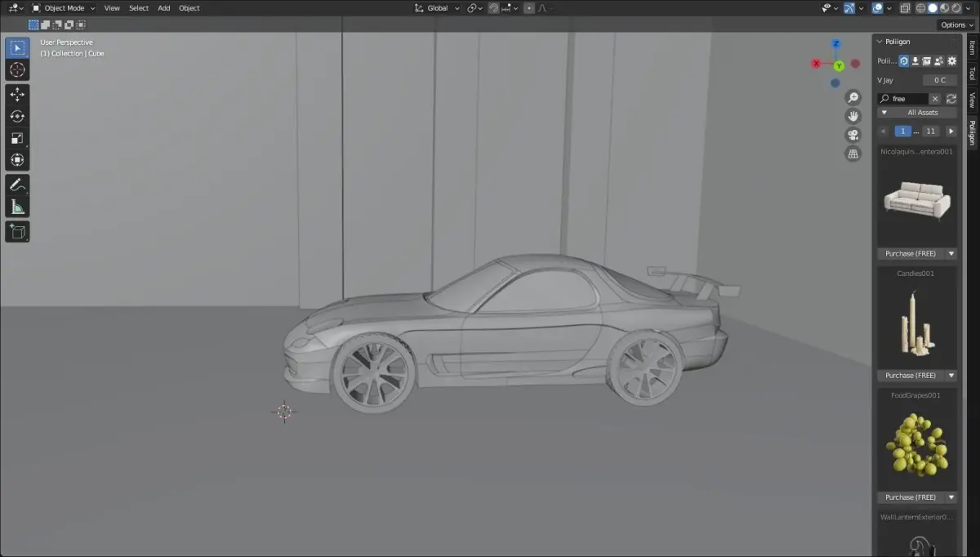The height and width of the screenshot is (557, 980).
Task: Open Global transform orientation dropdown
Action: (438, 8)
